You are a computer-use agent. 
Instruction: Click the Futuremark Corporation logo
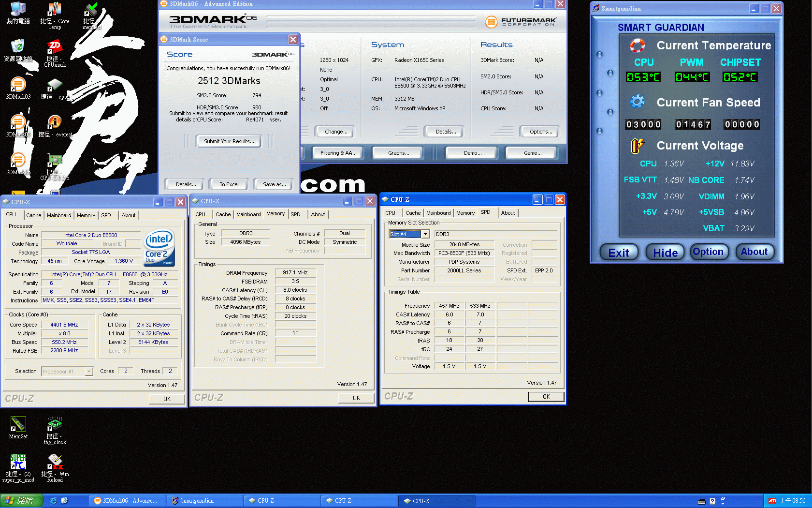tap(521, 21)
